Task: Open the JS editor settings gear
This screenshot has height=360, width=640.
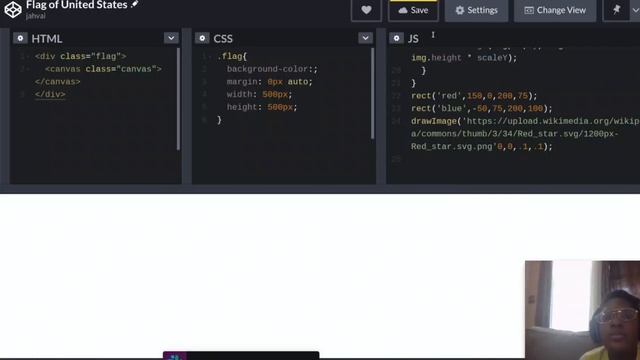Action: pyautogui.click(x=396, y=38)
